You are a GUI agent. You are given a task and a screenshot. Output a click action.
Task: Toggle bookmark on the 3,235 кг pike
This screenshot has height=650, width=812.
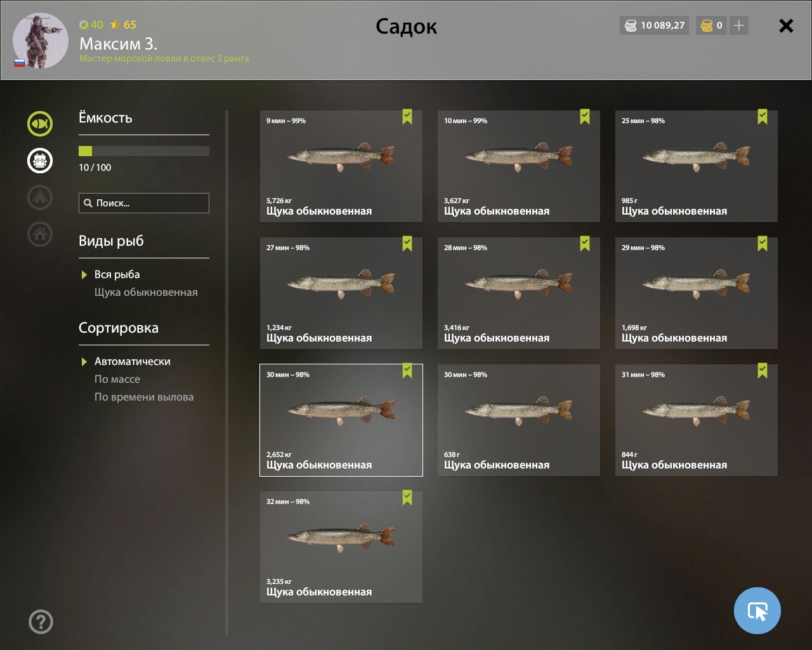407,498
